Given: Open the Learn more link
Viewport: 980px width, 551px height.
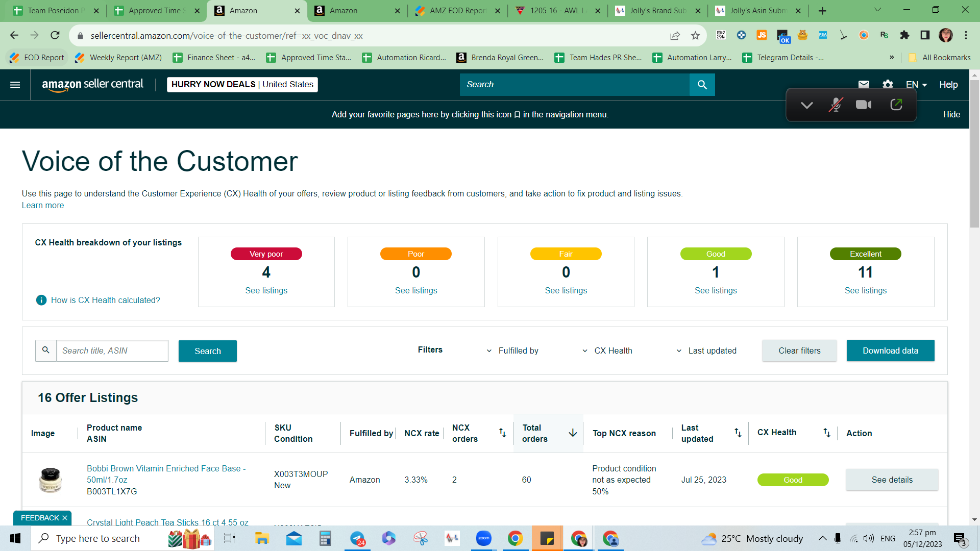Looking at the screenshot, I should (43, 205).
